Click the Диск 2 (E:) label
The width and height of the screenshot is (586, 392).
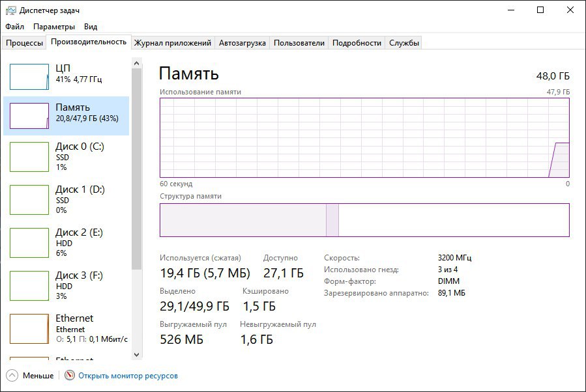click(79, 232)
